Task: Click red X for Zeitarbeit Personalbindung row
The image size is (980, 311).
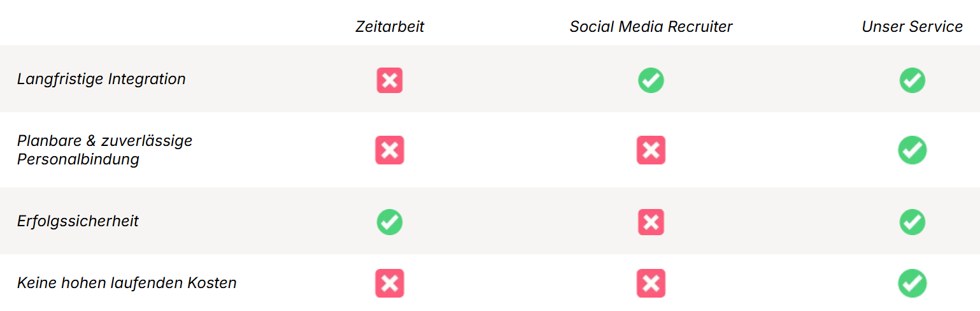Action: tap(390, 150)
